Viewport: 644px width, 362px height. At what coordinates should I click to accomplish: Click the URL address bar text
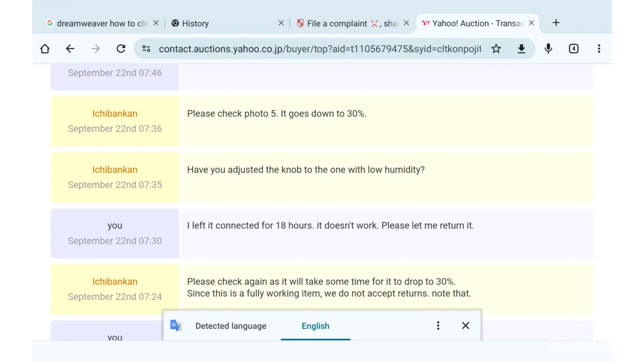click(x=320, y=49)
